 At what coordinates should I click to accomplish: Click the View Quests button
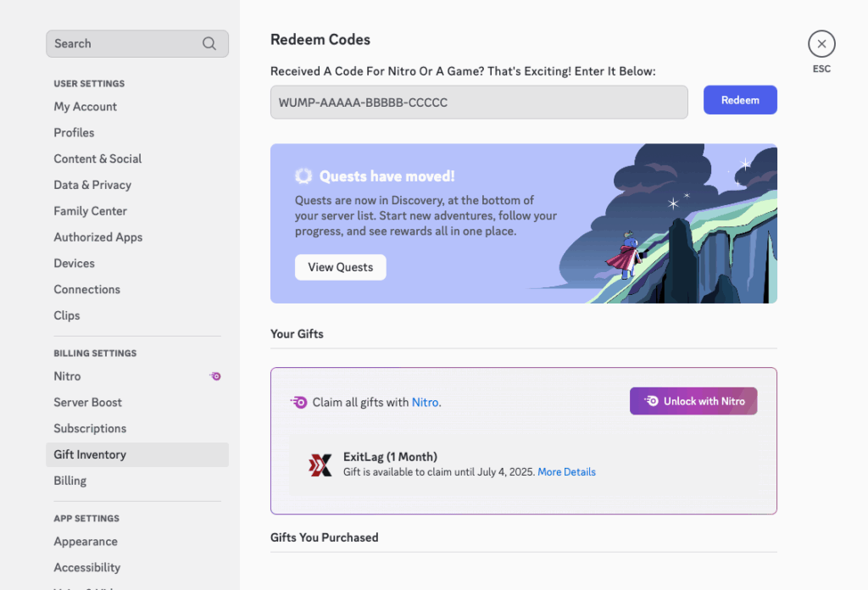point(341,267)
